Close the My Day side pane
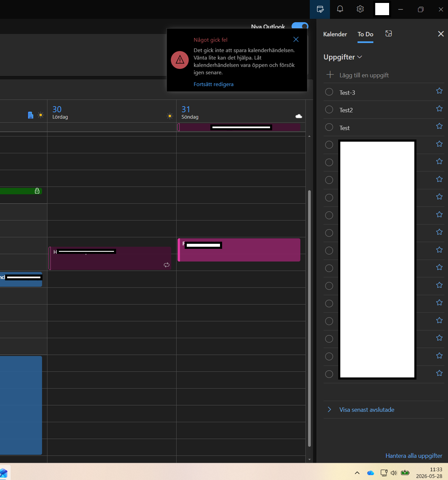This screenshot has height=480, width=448. pyautogui.click(x=441, y=34)
